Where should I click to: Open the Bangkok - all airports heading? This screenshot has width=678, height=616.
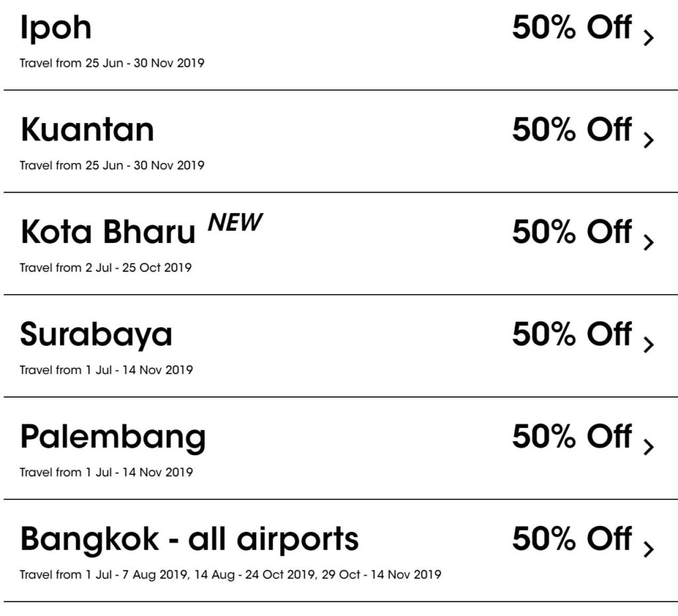189,539
